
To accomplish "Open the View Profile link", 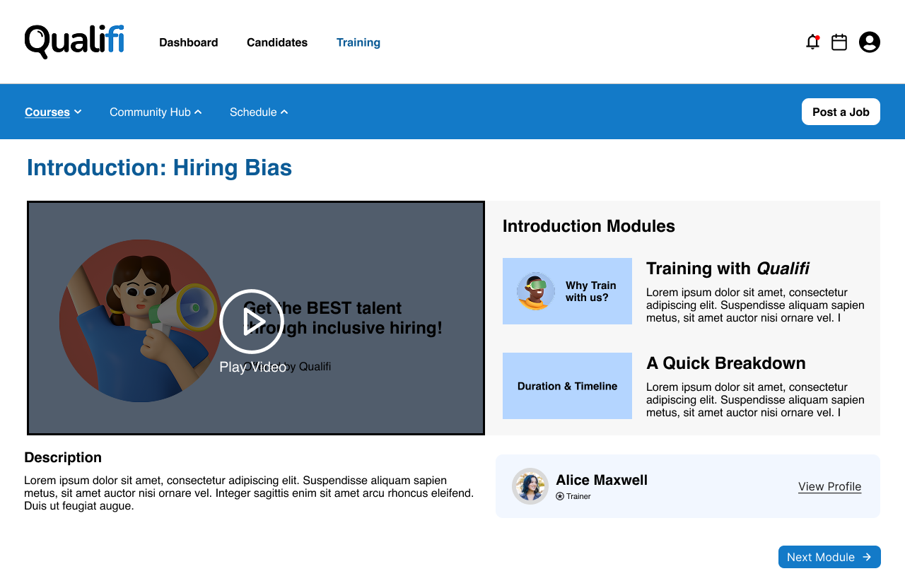I will click(829, 486).
